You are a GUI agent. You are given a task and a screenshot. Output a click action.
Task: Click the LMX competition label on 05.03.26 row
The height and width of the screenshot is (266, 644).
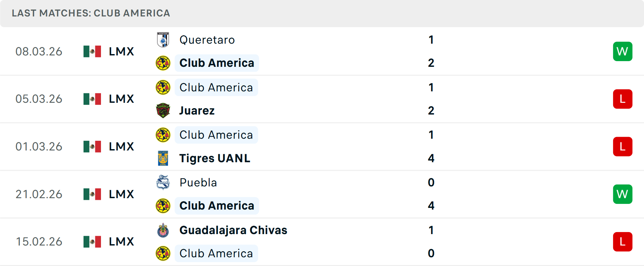(121, 99)
